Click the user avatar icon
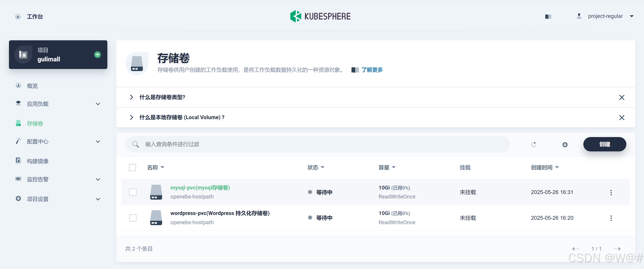The image size is (644, 269). [x=579, y=16]
